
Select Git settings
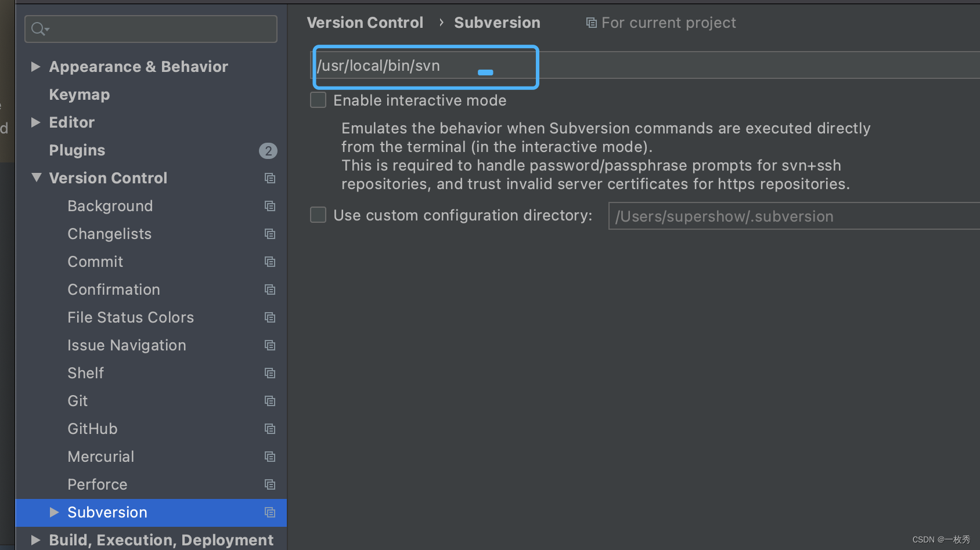coord(78,401)
